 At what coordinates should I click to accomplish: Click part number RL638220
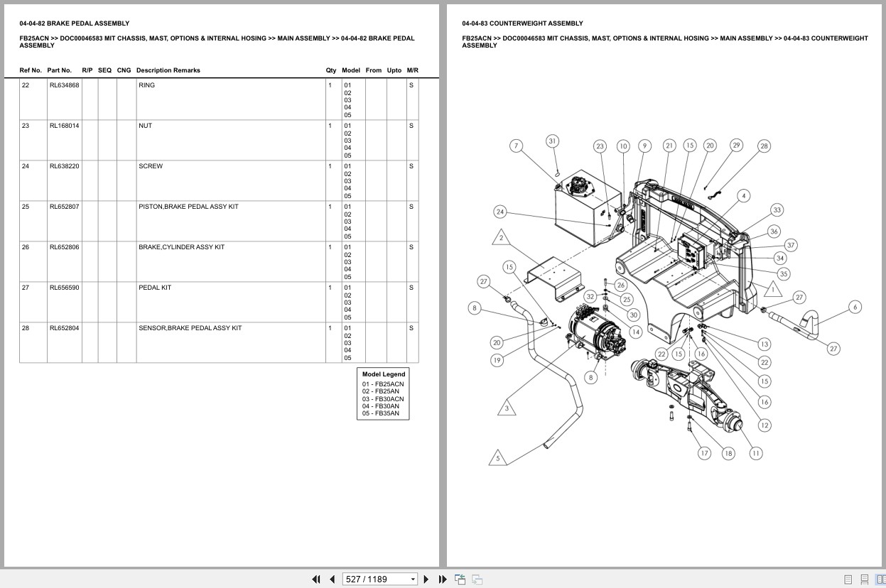pos(64,166)
